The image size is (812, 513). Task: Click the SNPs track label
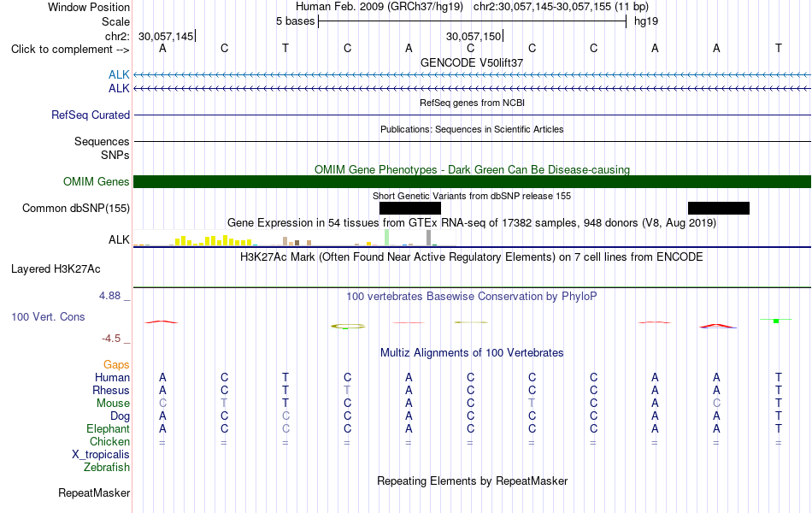tap(115, 155)
